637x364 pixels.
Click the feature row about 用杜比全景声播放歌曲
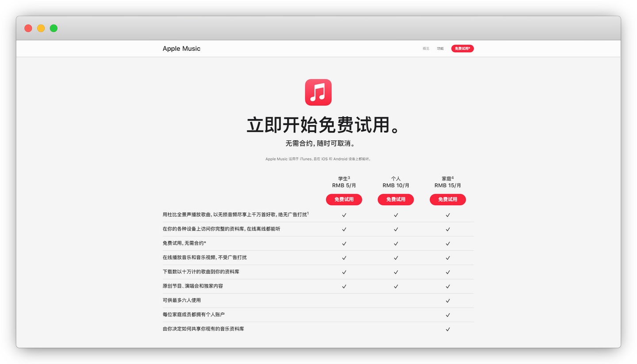[x=318, y=215]
